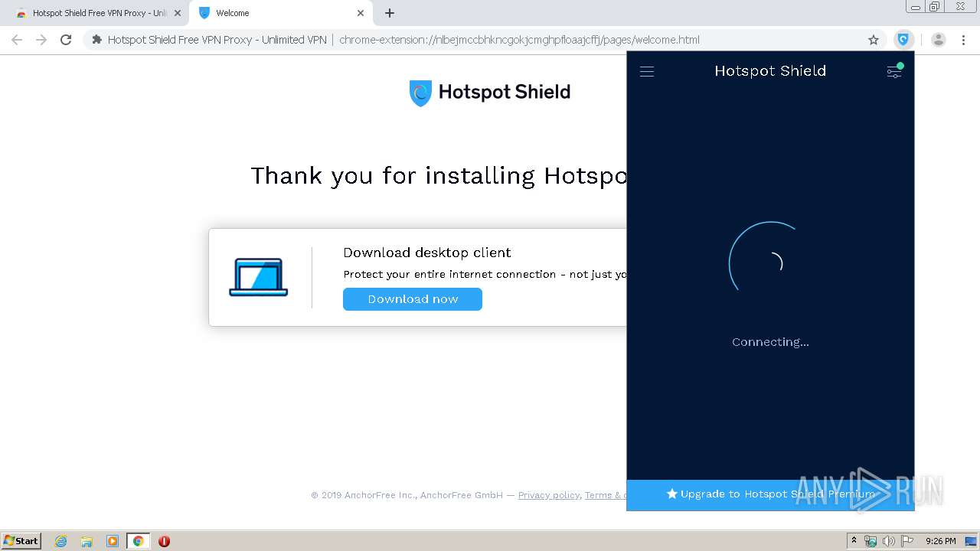Open Hotspot Shield settings sliders icon
Screen dimensions: 980x551
(894, 71)
